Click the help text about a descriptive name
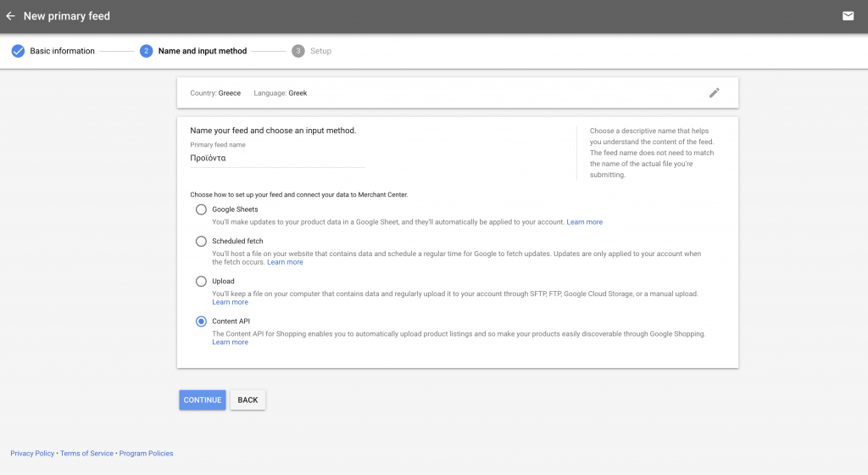 click(x=652, y=153)
